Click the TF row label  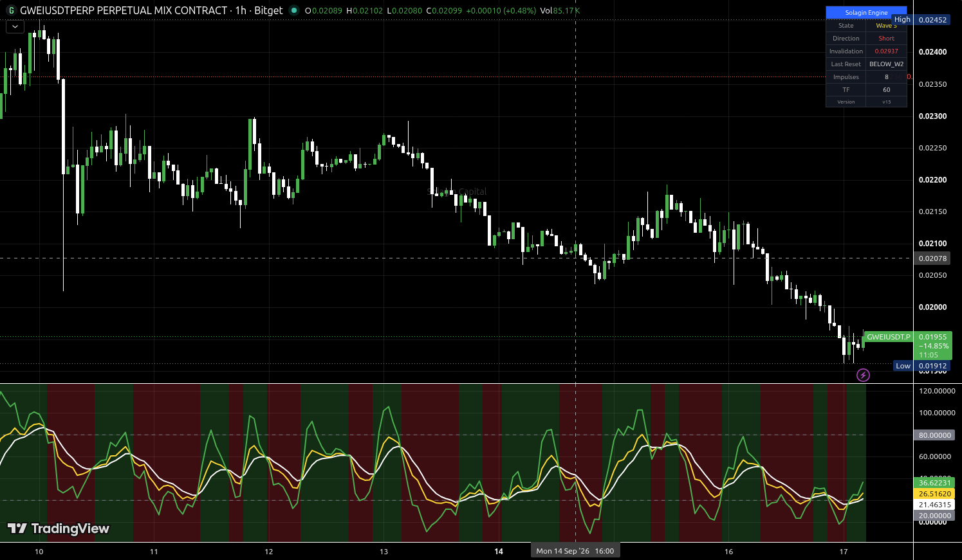[846, 90]
